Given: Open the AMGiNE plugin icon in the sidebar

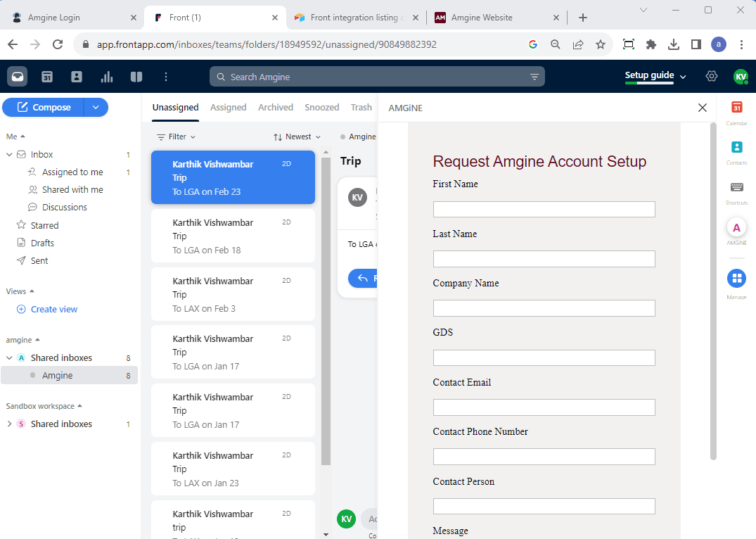Looking at the screenshot, I should point(737,228).
